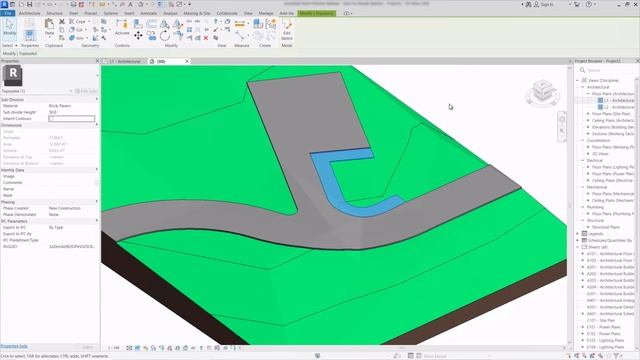Open the Properties help link
The width and height of the screenshot is (640, 360).
tap(14, 347)
